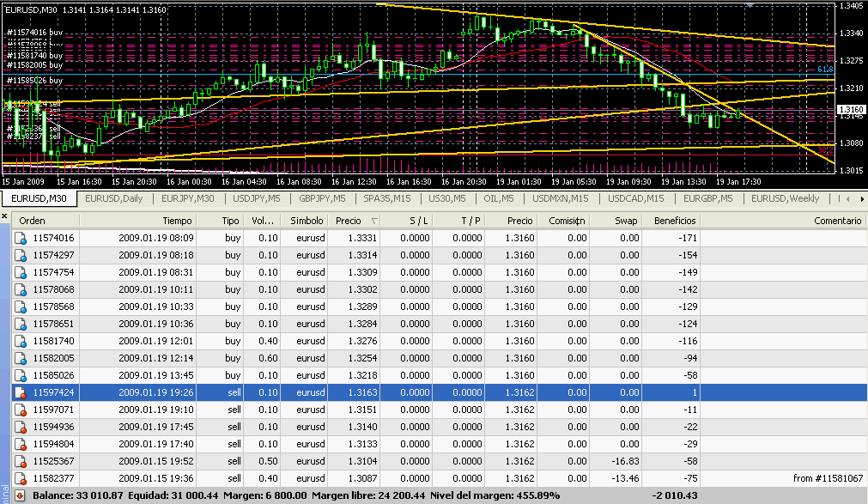The image size is (868, 504).
Task: Click the Balance summary row icon
Action: (x=20, y=495)
